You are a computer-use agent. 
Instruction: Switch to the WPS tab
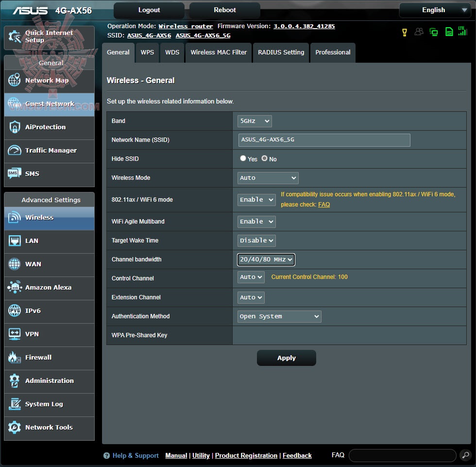147,52
